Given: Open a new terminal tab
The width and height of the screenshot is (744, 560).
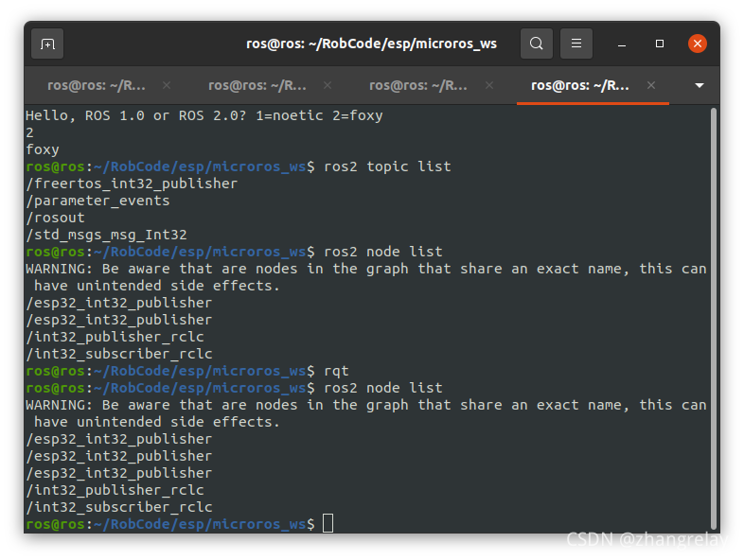Looking at the screenshot, I should [47, 44].
